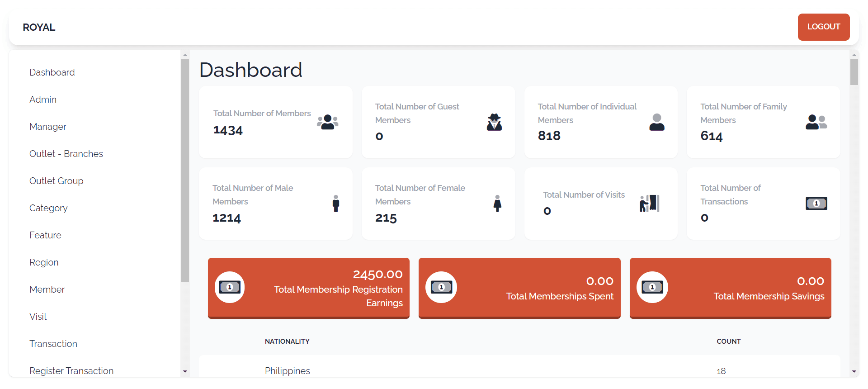The image size is (868, 389).
Task: Go to Outlet - Branches in sidebar
Action: pyautogui.click(x=66, y=154)
